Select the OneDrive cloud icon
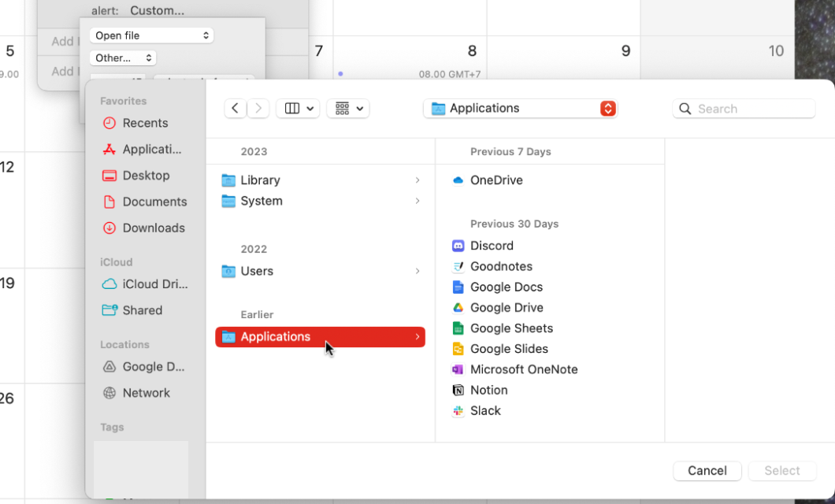835x504 pixels. point(458,180)
